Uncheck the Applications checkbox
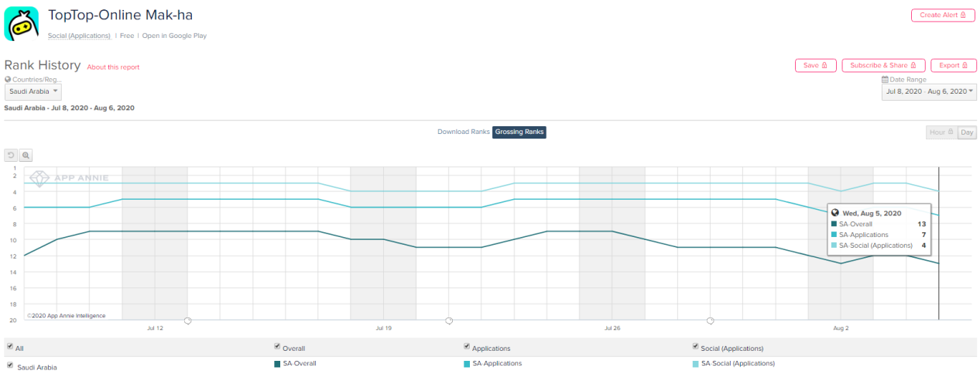 click(467, 347)
